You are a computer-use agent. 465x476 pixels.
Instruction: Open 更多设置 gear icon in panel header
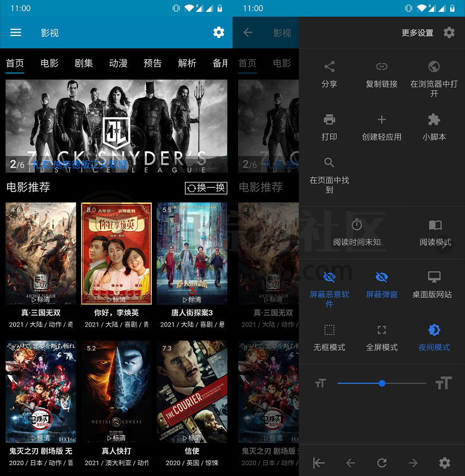[x=449, y=33]
